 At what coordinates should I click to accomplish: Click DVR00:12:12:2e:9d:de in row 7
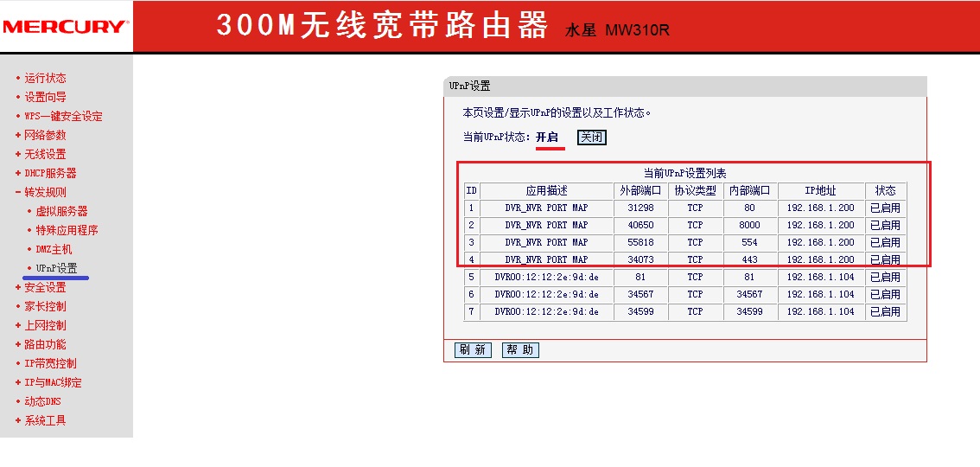click(x=547, y=311)
